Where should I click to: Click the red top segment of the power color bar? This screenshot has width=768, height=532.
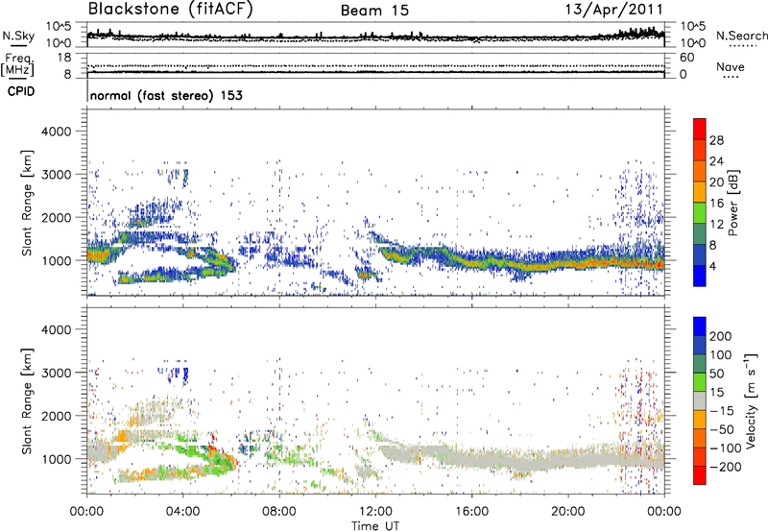point(700,130)
